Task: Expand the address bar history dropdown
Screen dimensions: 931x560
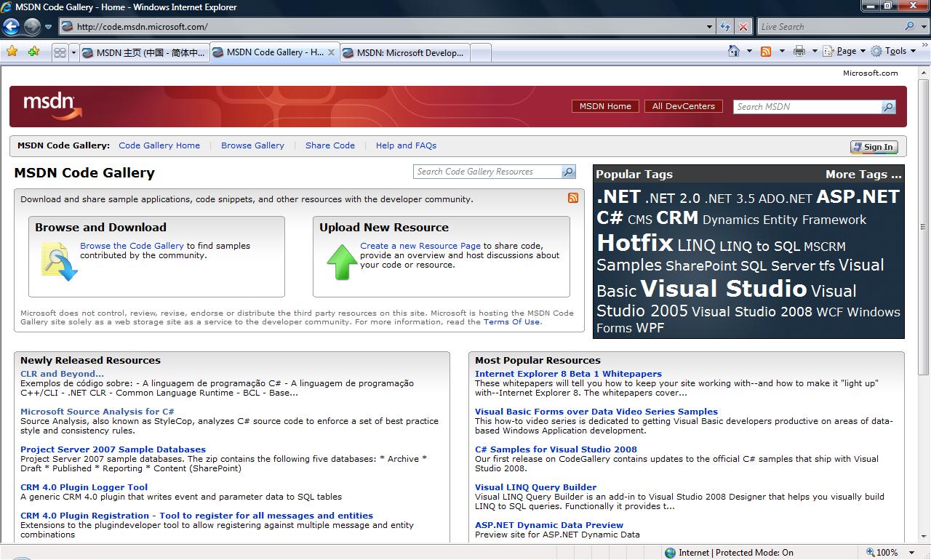Action: [710, 27]
